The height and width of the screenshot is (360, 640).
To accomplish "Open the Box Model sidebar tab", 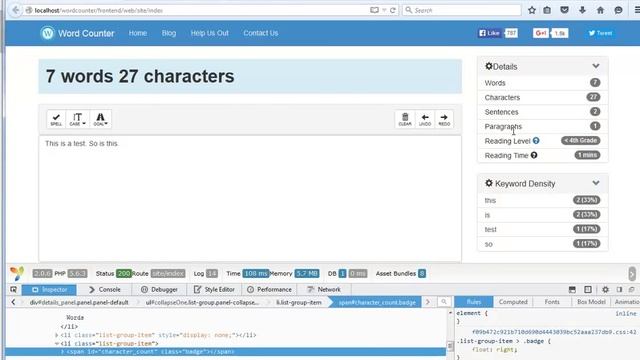I will pyautogui.click(x=591, y=302).
